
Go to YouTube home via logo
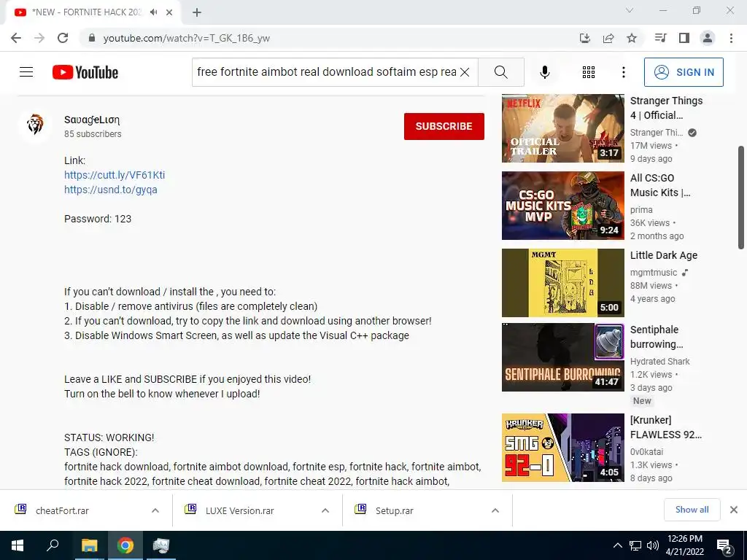(85, 72)
